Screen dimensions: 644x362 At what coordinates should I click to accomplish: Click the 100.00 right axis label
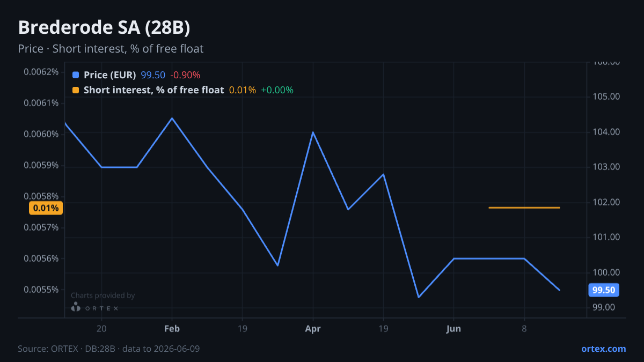[x=606, y=272]
